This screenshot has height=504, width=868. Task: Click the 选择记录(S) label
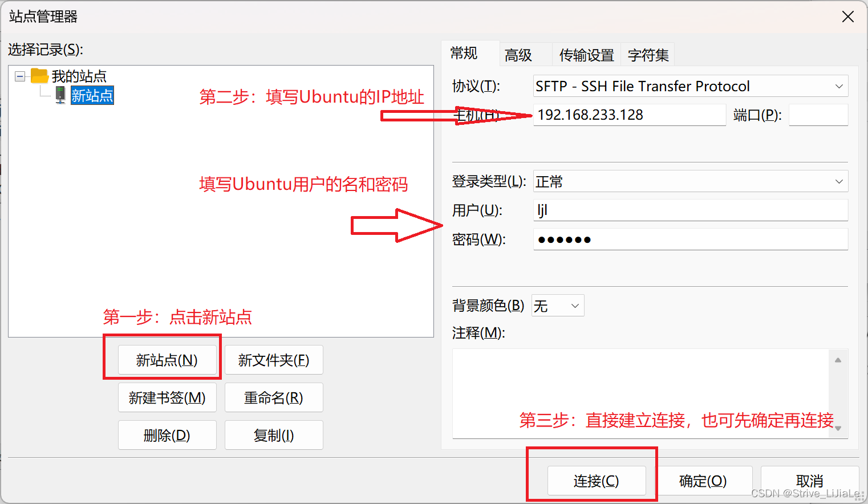[46, 50]
